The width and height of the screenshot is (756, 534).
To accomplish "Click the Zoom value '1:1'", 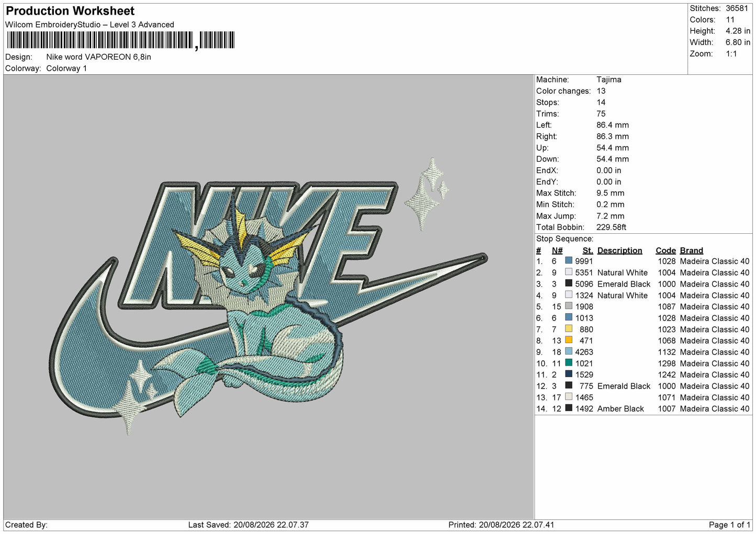I will pyautogui.click(x=731, y=54).
